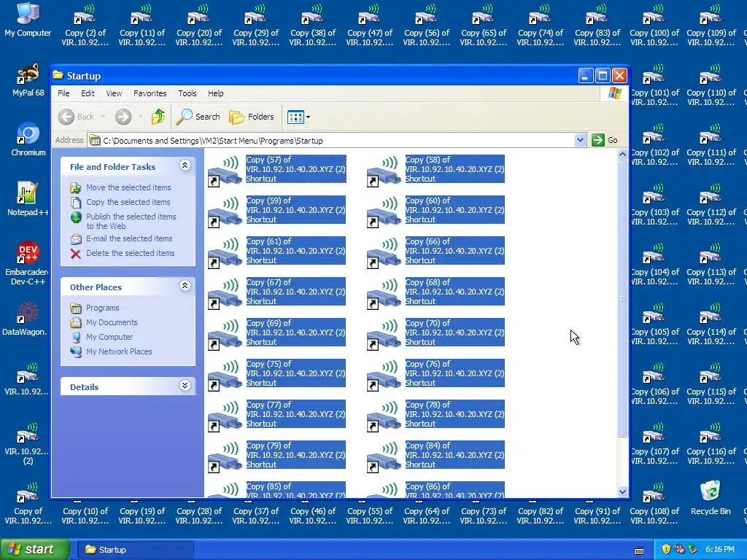Click the taskbar clock showing 6:16 PM

pos(719,550)
